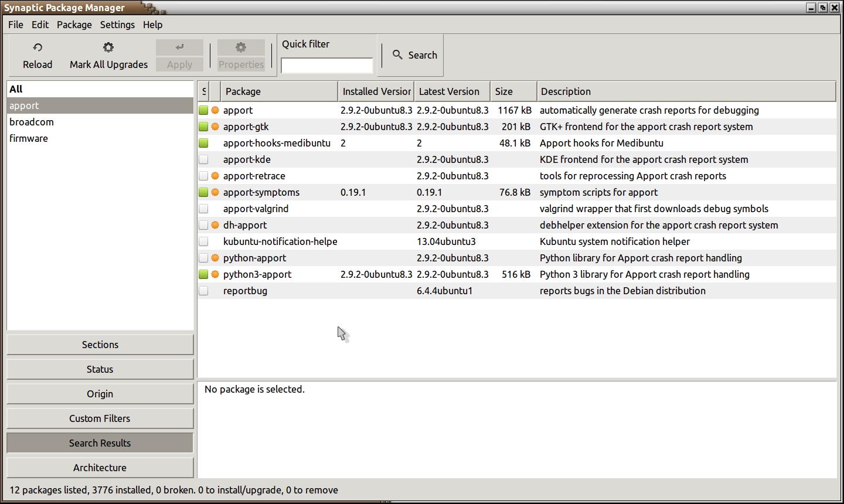Show the Sections filter list

[x=100, y=345]
